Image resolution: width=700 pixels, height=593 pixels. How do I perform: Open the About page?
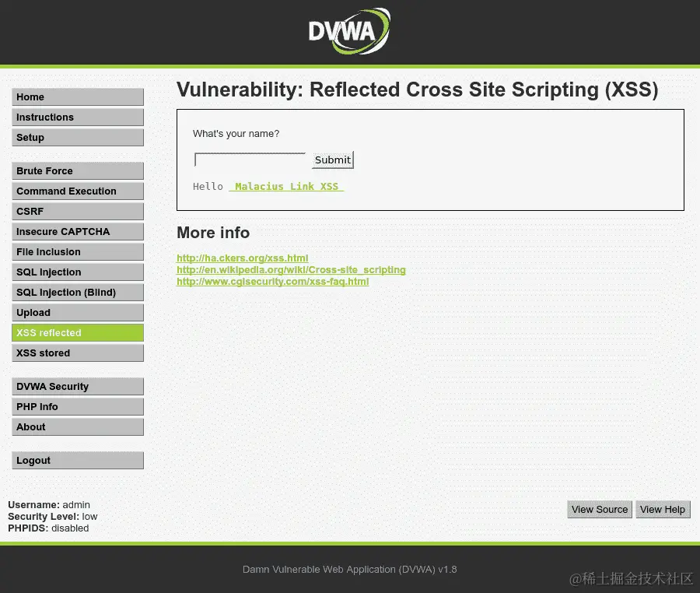[78, 427]
